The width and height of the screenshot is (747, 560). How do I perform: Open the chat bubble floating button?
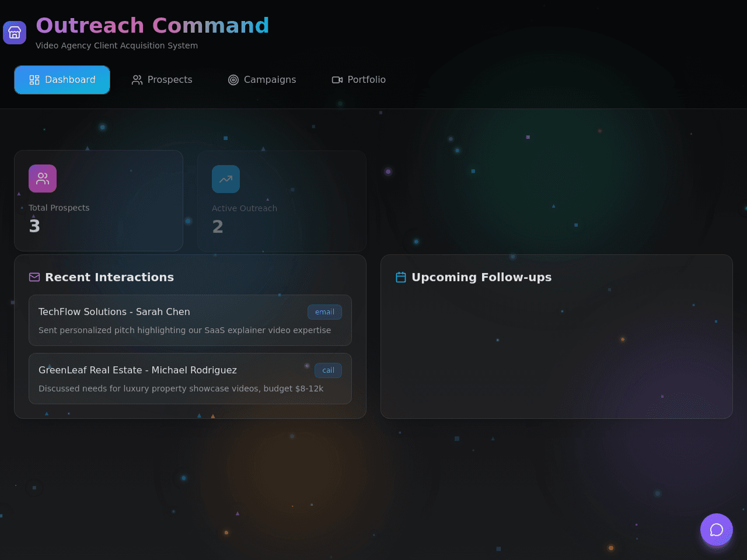coord(717,530)
